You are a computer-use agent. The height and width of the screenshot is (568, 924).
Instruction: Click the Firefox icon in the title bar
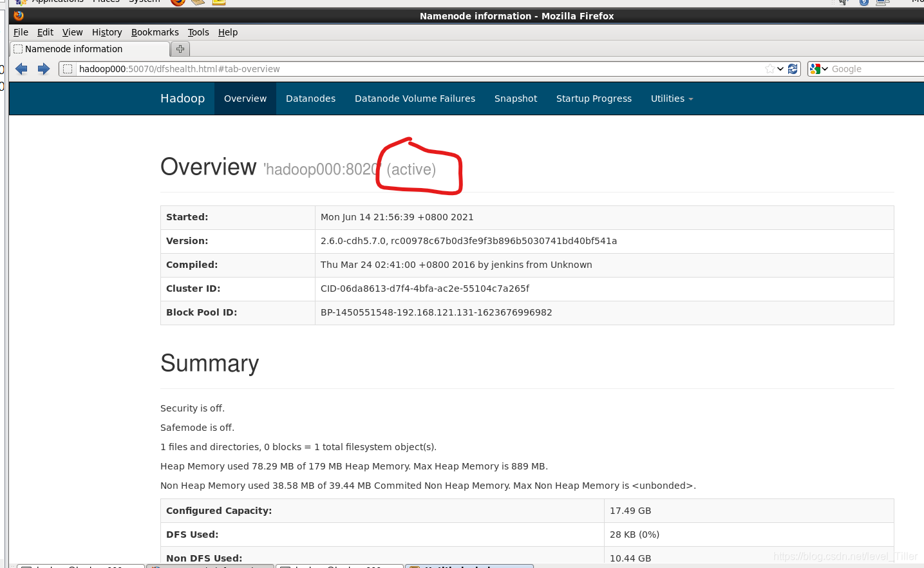pyautogui.click(x=19, y=15)
